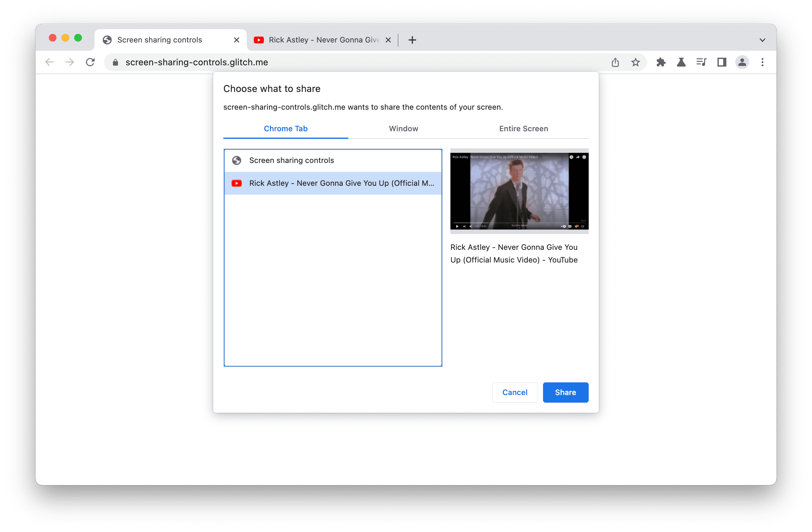Click the Chrome menu three-dot icon
Image resolution: width=812 pixels, height=532 pixels.
click(762, 62)
